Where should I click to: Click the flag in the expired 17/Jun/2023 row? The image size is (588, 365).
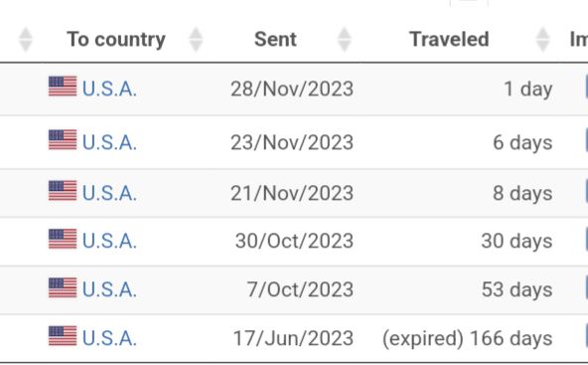[63, 336]
